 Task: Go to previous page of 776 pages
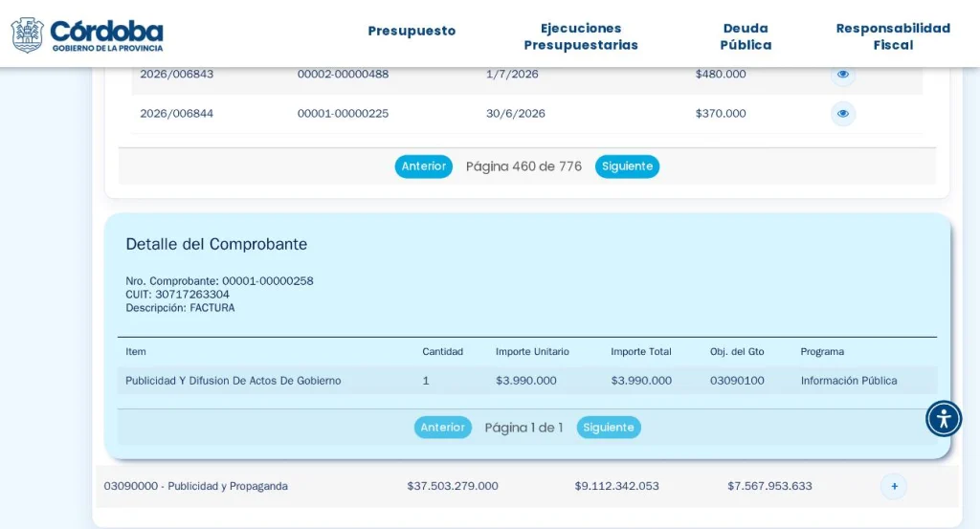[x=424, y=166]
